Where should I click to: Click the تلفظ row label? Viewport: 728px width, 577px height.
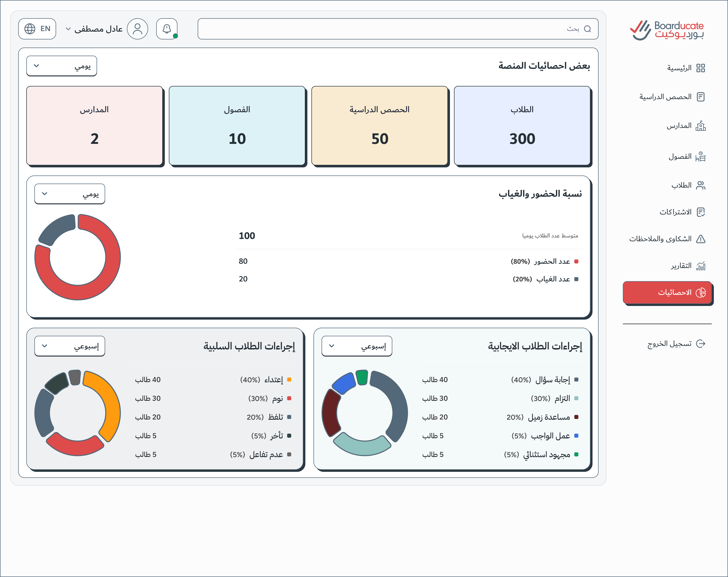265,417
